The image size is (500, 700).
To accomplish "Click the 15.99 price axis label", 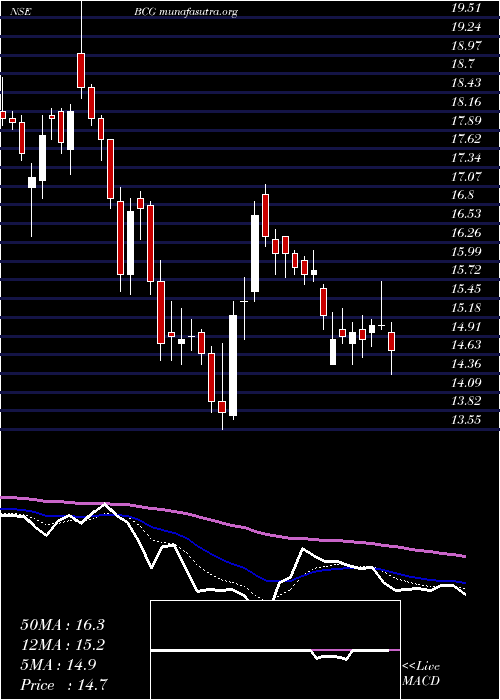I will 467,251.
